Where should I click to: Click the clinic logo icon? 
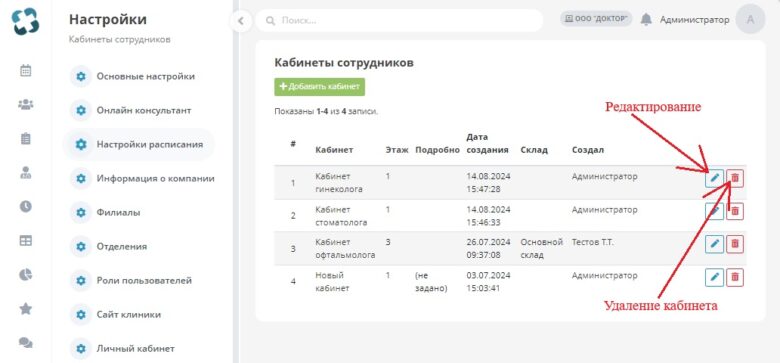pyautogui.click(x=26, y=21)
